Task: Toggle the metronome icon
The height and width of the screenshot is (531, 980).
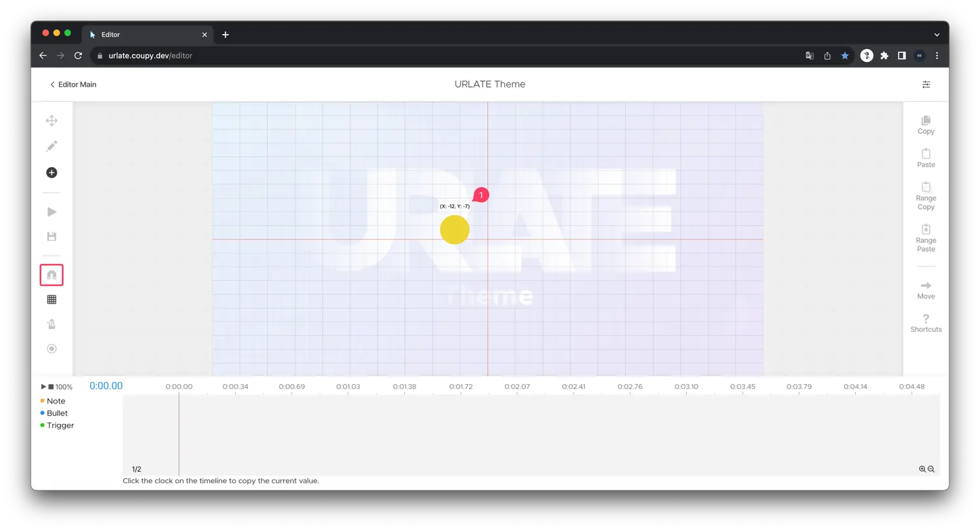Action: point(52,324)
